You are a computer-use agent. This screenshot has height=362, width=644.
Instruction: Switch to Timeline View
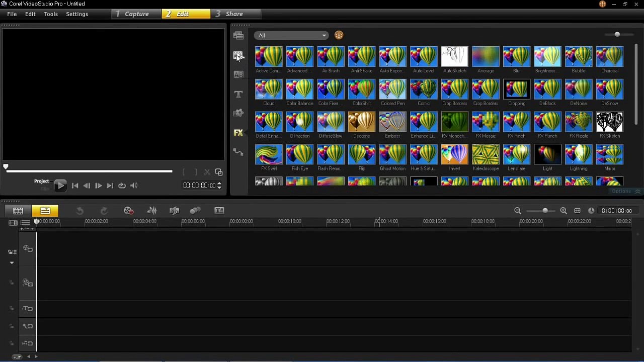(45, 211)
